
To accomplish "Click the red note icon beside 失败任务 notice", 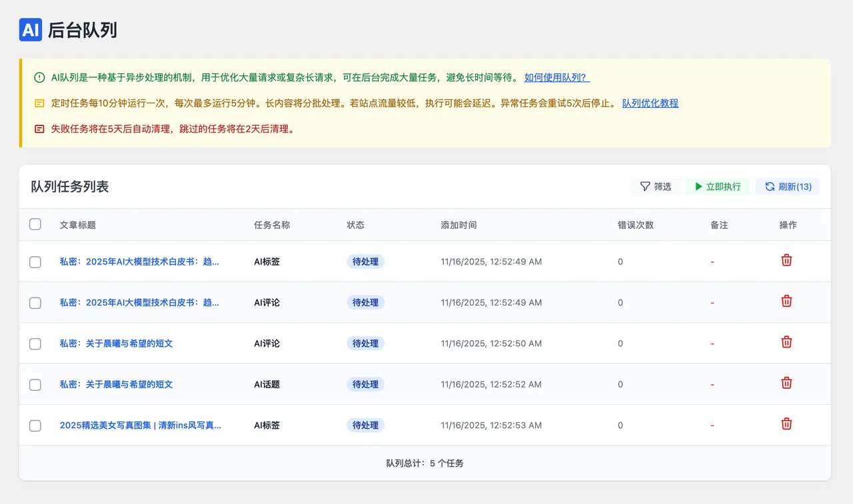I will pos(39,129).
